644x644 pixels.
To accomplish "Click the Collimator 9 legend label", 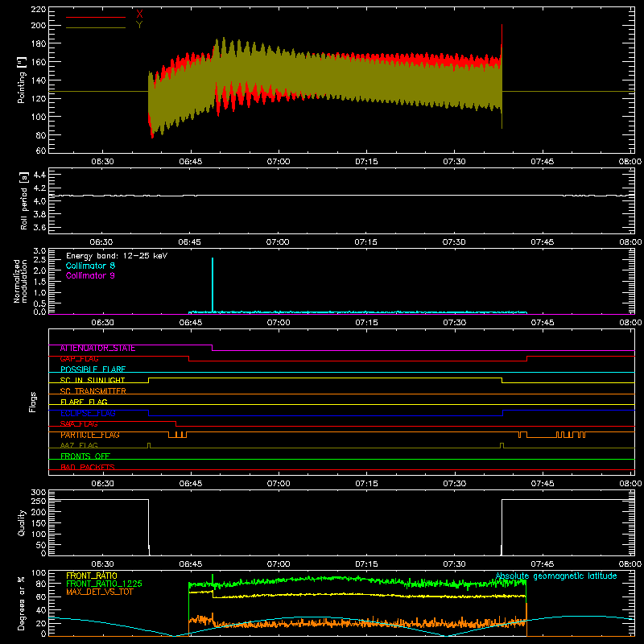I will click(90, 275).
